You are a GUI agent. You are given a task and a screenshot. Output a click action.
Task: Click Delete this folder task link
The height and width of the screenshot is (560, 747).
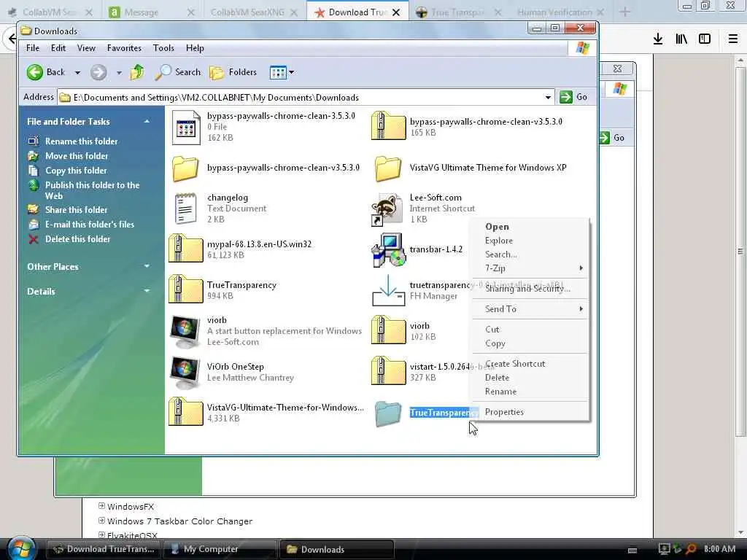pos(77,239)
